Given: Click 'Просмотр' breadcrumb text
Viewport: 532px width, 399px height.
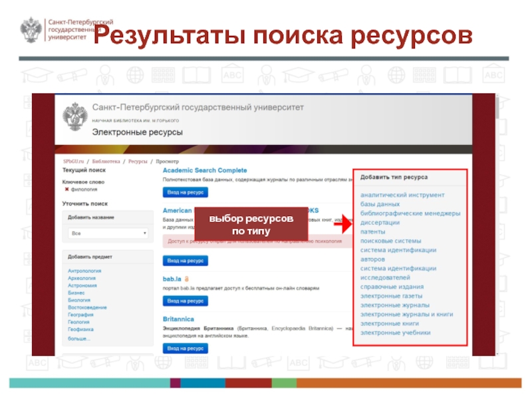Looking at the screenshot, I should coord(168,162).
